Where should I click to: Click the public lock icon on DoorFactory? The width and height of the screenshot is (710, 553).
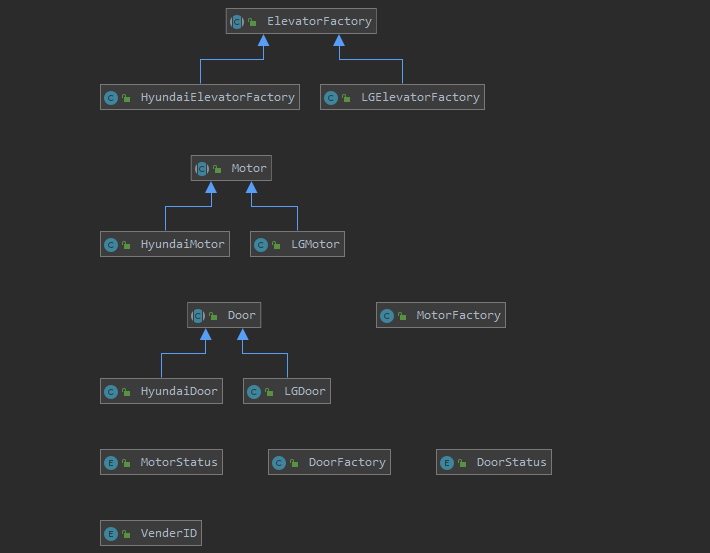[294, 463]
